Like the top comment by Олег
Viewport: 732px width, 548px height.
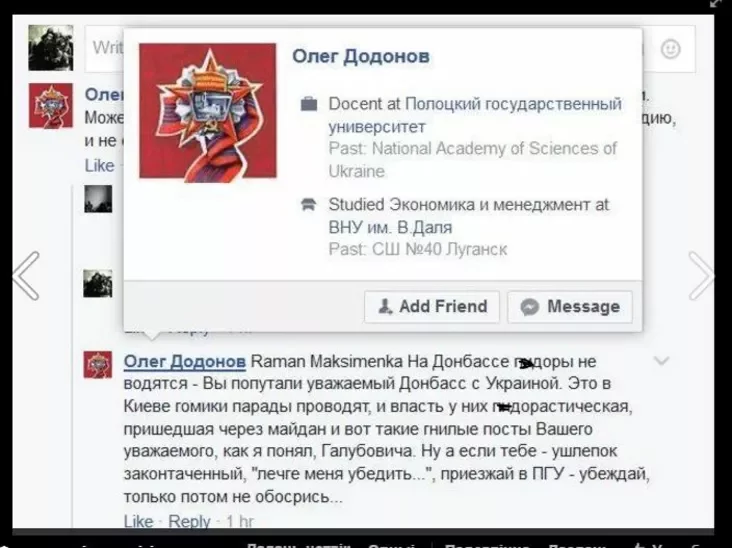(99, 166)
